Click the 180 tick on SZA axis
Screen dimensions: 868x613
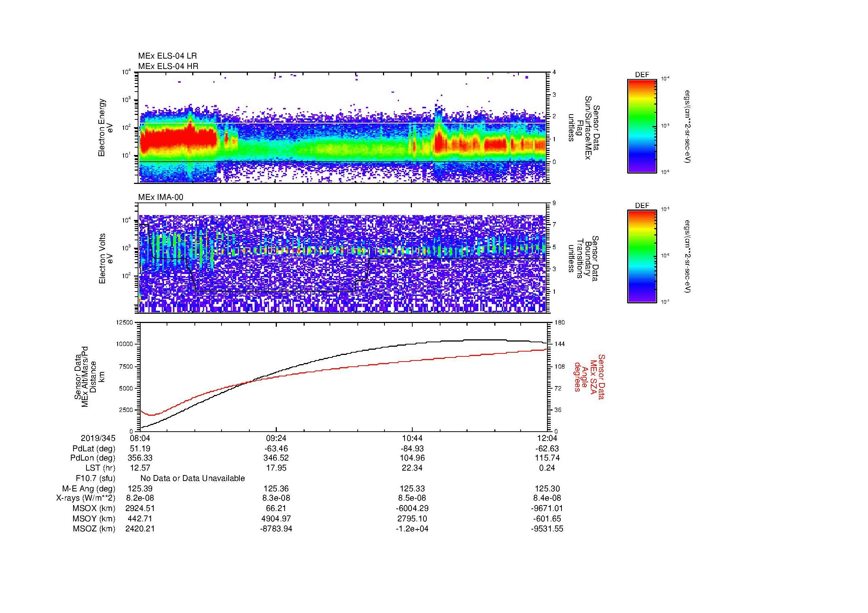pyautogui.click(x=560, y=323)
